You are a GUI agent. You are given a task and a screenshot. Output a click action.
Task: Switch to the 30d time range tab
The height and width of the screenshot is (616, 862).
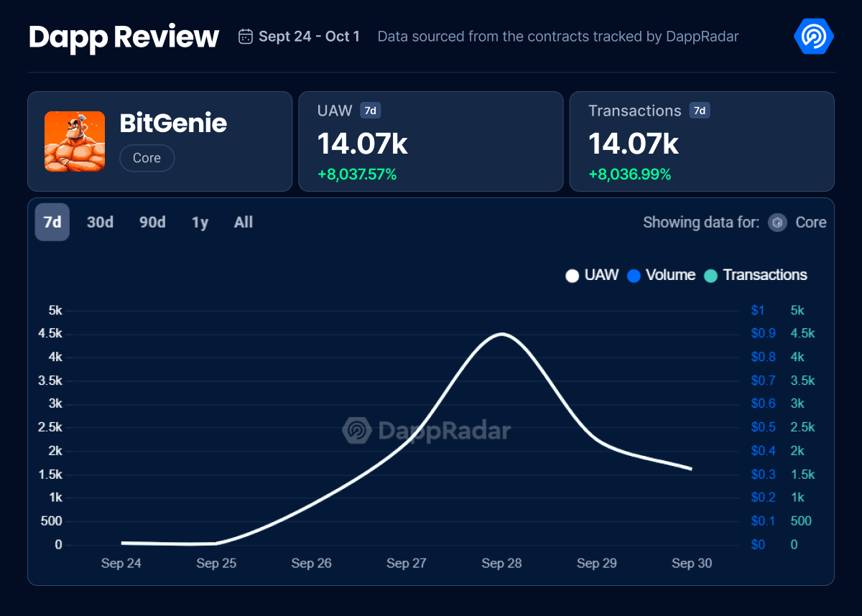(x=100, y=223)
